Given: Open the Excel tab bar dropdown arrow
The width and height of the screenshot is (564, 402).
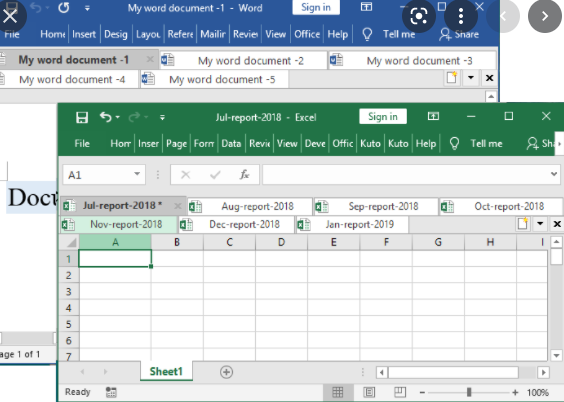Looking at the screenshot, I should click(540, 224).
